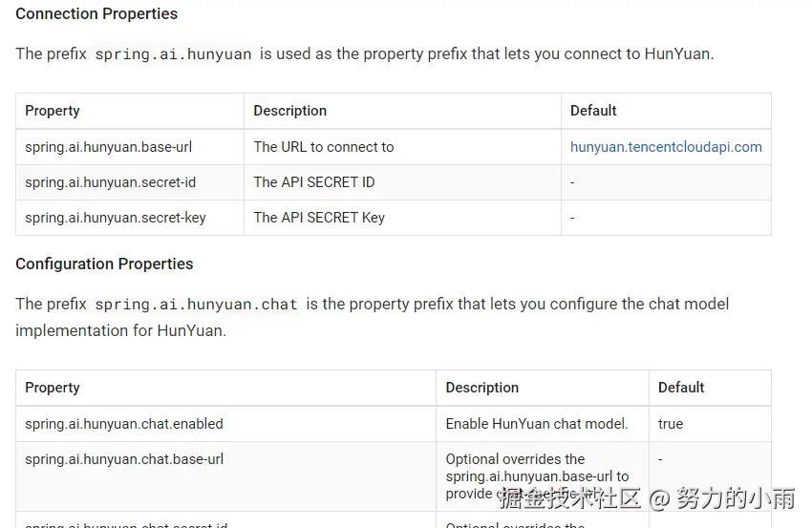Click "The API SECRET ID" description cell

314,182
